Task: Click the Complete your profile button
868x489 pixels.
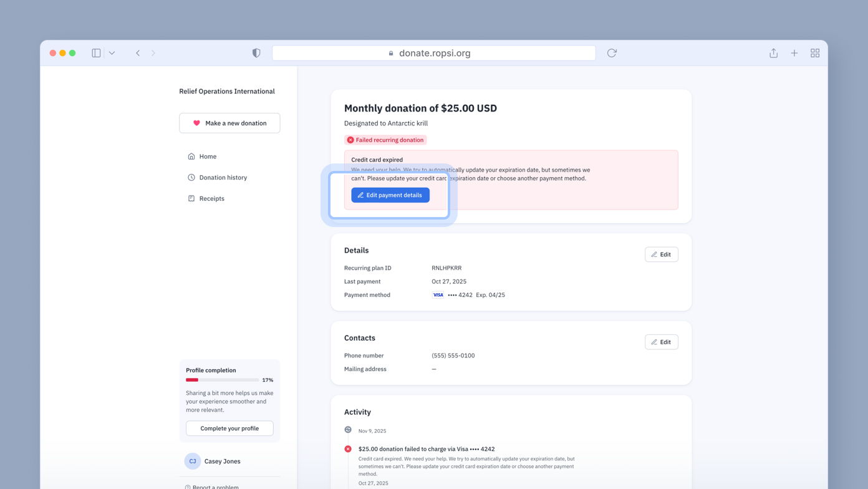Action: click(x=229, y=428)
